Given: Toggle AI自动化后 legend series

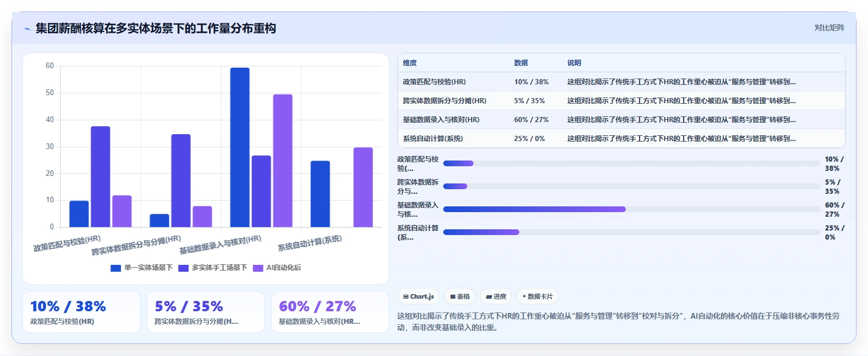Looking at the screenshot, I should coord(277,268).
